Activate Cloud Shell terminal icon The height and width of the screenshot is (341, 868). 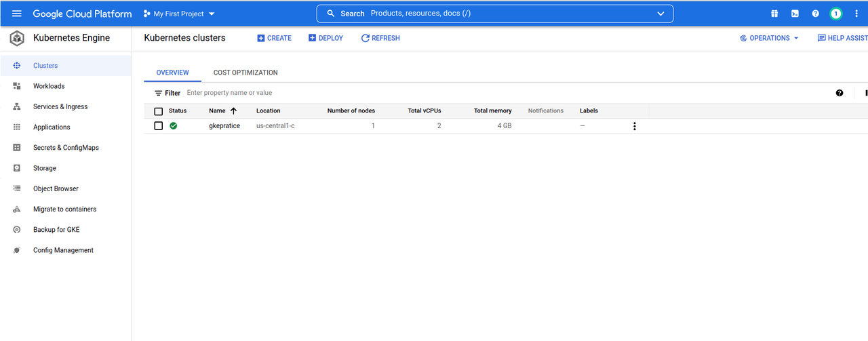795,14
